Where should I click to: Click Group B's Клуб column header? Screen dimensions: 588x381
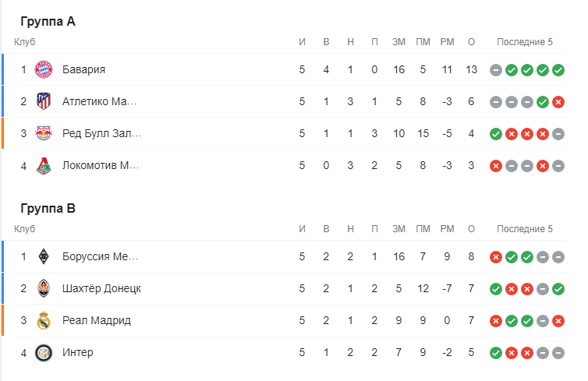[x=24, y=229]
